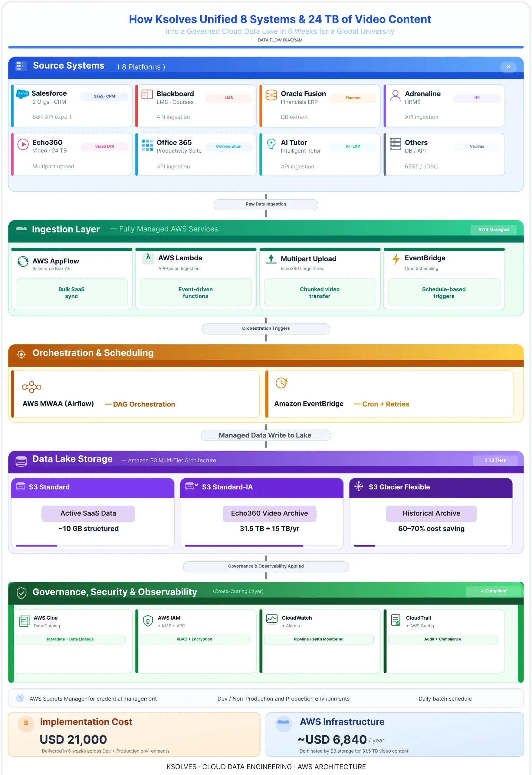Click the Video LRS tag

[x=105, y=147]
